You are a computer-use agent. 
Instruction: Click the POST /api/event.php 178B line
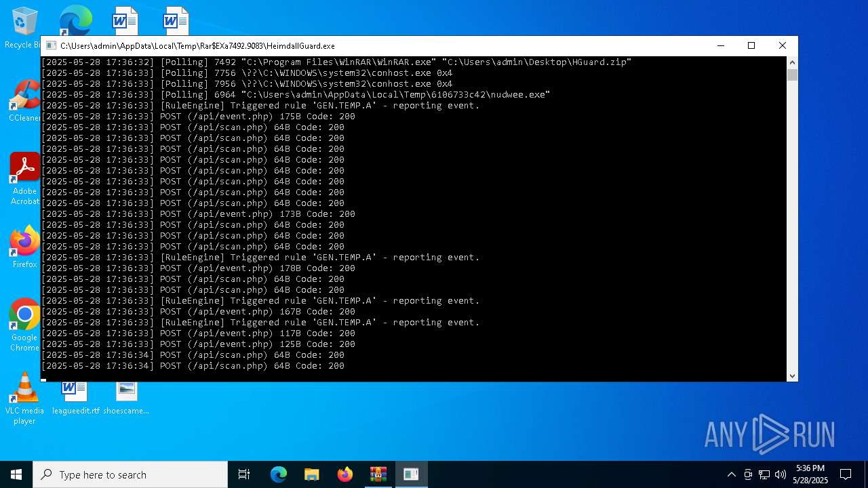click(199, 268)
